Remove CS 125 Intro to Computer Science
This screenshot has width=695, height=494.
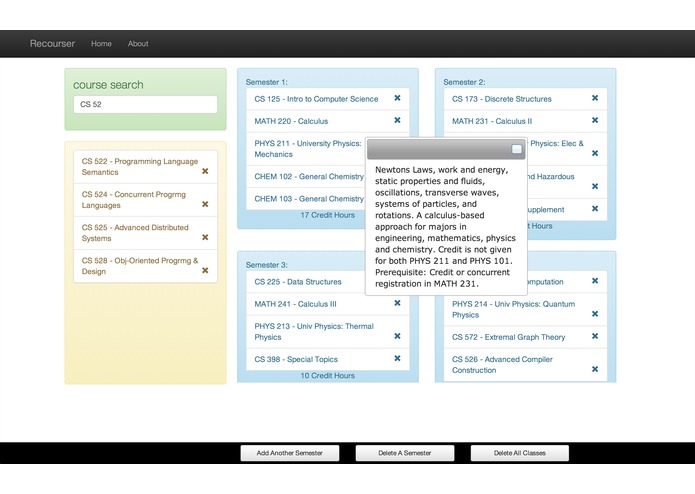397,98
